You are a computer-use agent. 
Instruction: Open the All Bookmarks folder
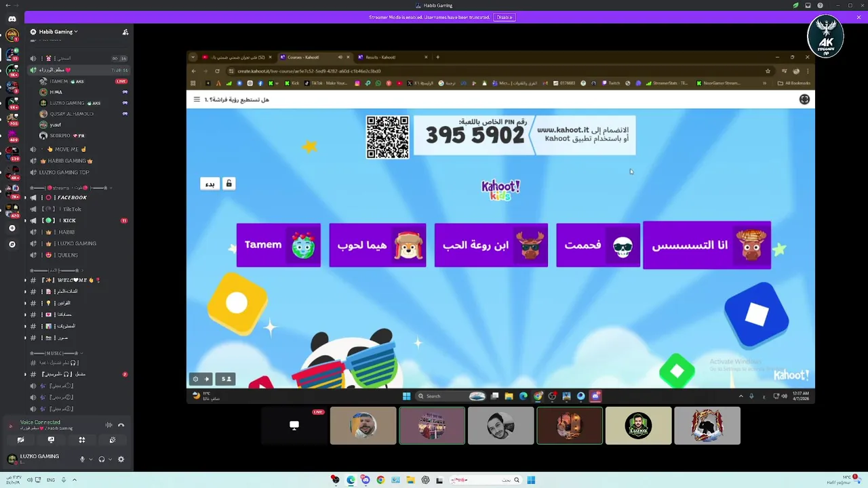(794, 83)
